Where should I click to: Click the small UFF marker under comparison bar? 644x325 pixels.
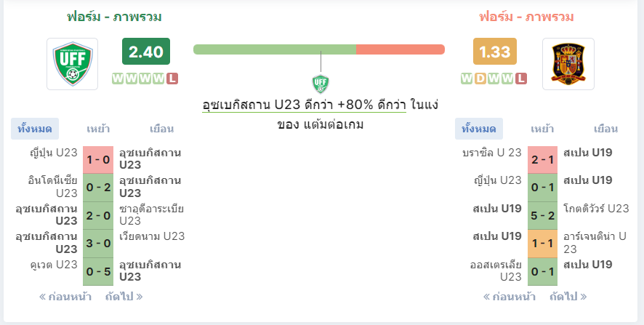tap(321, 84)
